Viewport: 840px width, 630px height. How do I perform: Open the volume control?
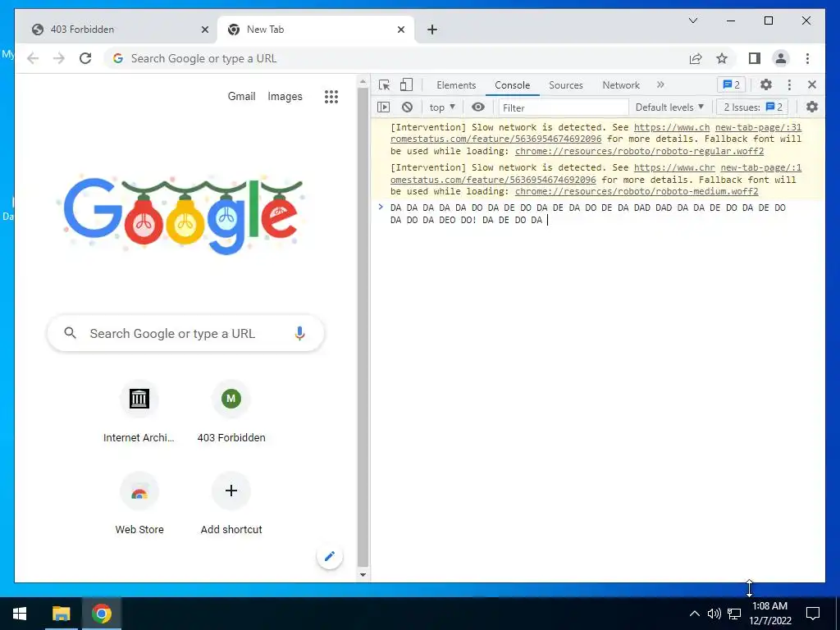(714, 614)
